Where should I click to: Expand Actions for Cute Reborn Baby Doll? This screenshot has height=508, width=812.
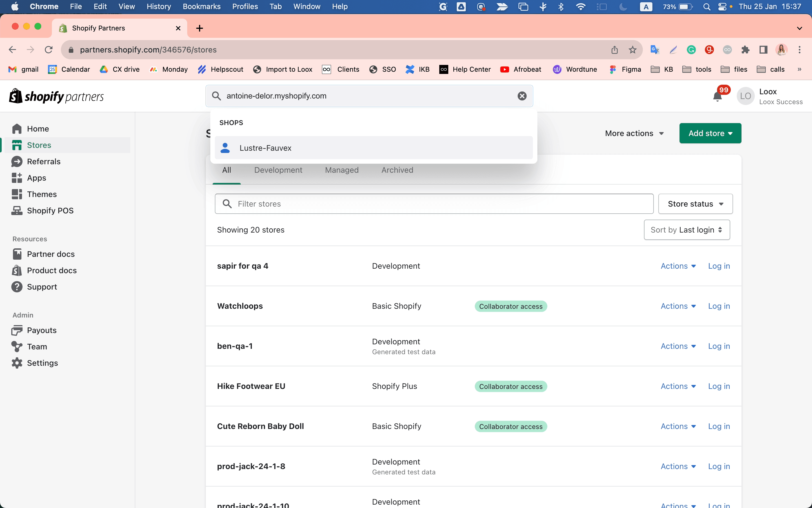coord(678,426)
